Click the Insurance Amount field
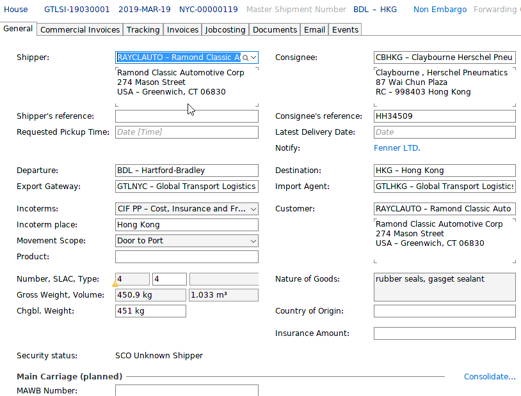521x396 pixels. click(445, 334)
